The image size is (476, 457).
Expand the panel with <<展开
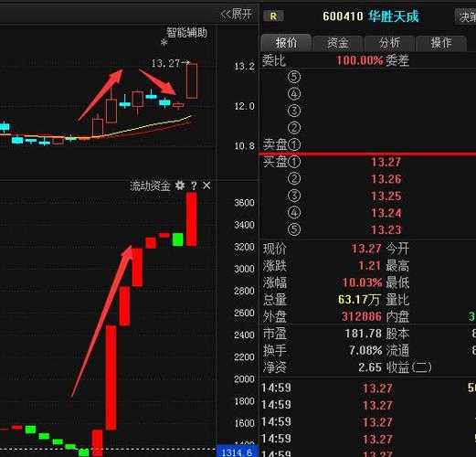(237, 14)
